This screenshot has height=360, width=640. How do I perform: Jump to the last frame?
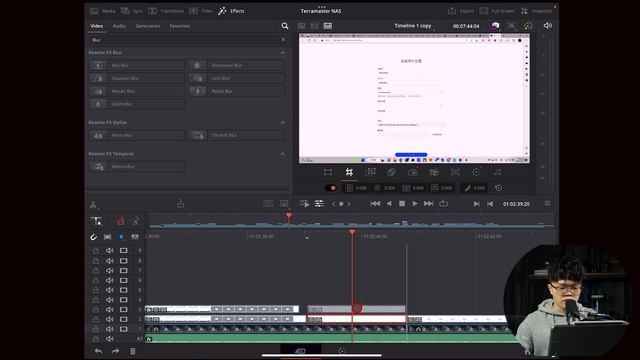pyautogui.click(x=429, y=204)
